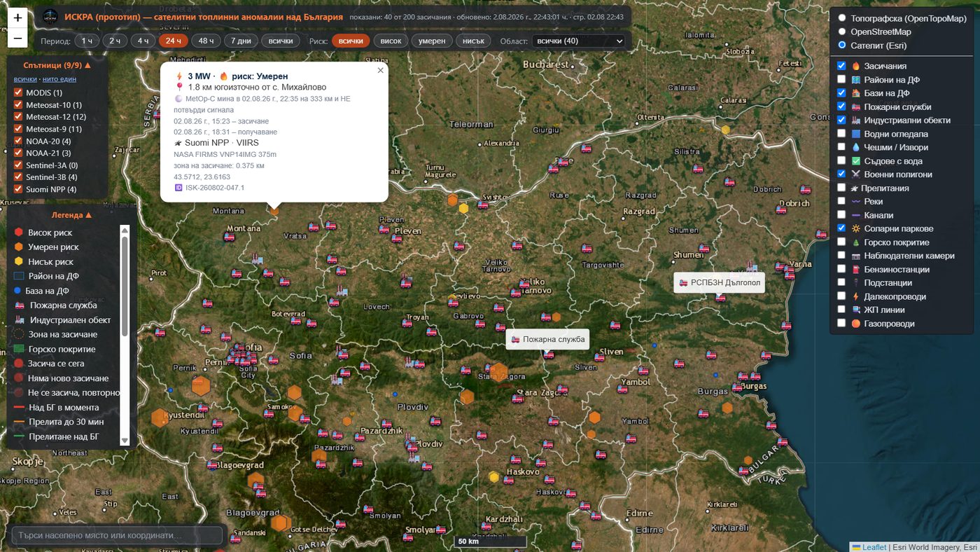
Task: Click the ИСКРА logo in the header
Action: [x=50, y=17]
